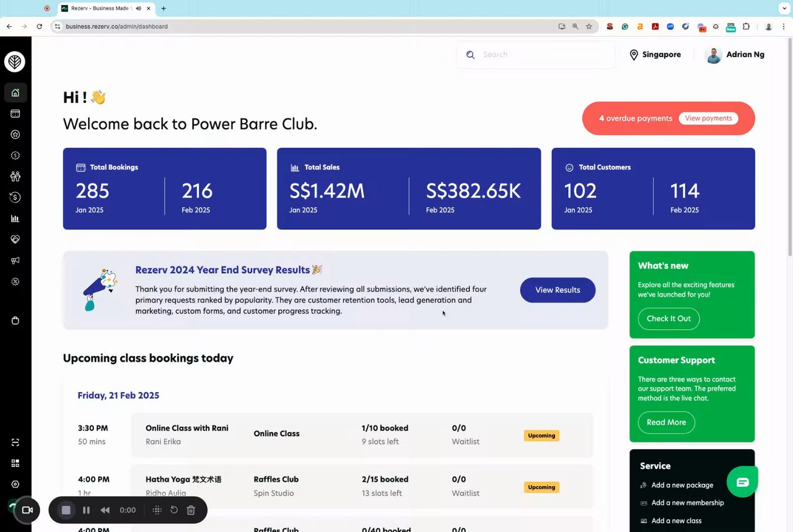Click the two-people customers sidebar icon
Screen dimensions: 793x532
pos(15,177)
